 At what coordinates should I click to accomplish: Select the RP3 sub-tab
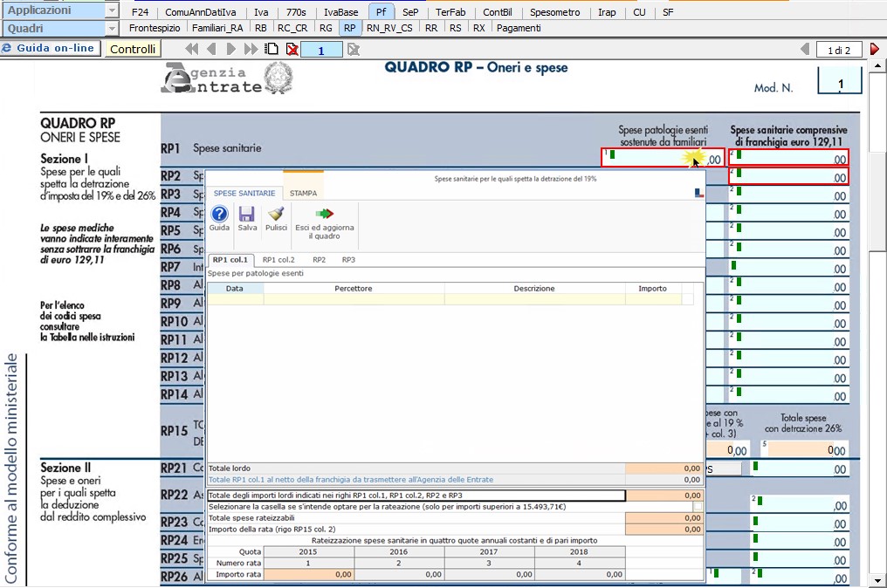348,259
